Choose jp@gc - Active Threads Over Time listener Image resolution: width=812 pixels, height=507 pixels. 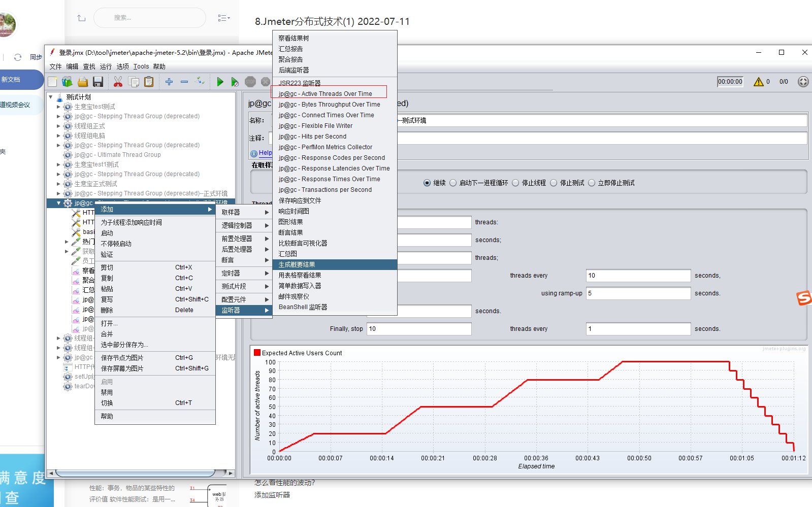click(335, 94)
